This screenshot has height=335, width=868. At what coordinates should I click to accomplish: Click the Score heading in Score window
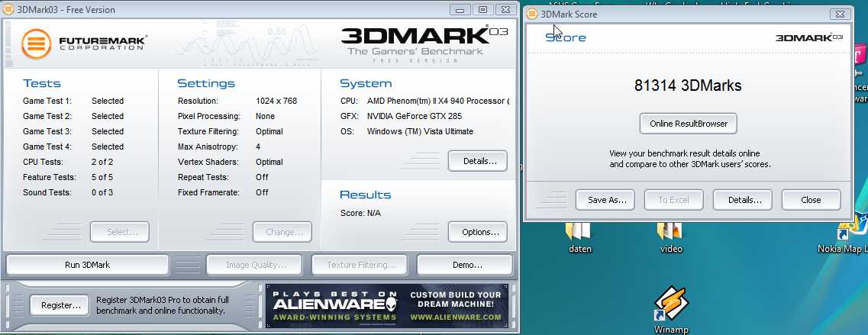tap(566, 37)
